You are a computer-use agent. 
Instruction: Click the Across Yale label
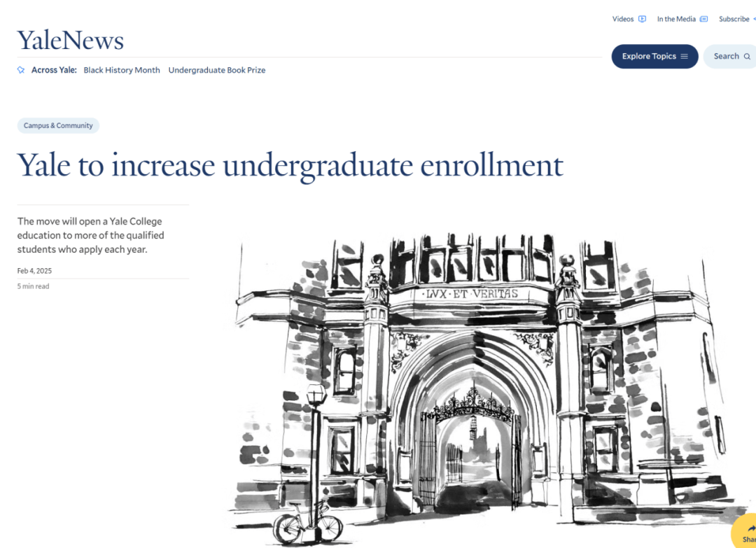coord(54,70)
